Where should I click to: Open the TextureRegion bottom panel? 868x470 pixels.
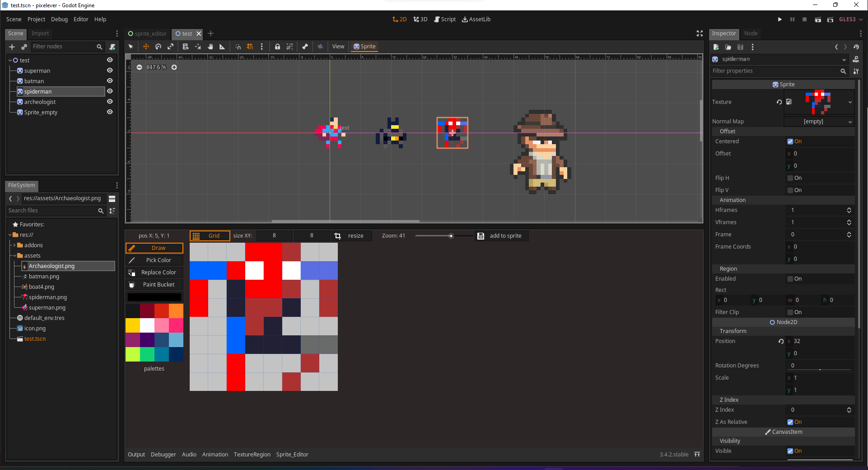coord(252,455)
